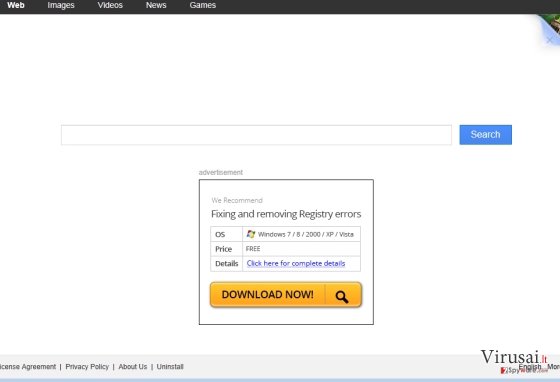Focus the main search input box
This screenshot has height=382, width=560.
click(x=256, y=135)
